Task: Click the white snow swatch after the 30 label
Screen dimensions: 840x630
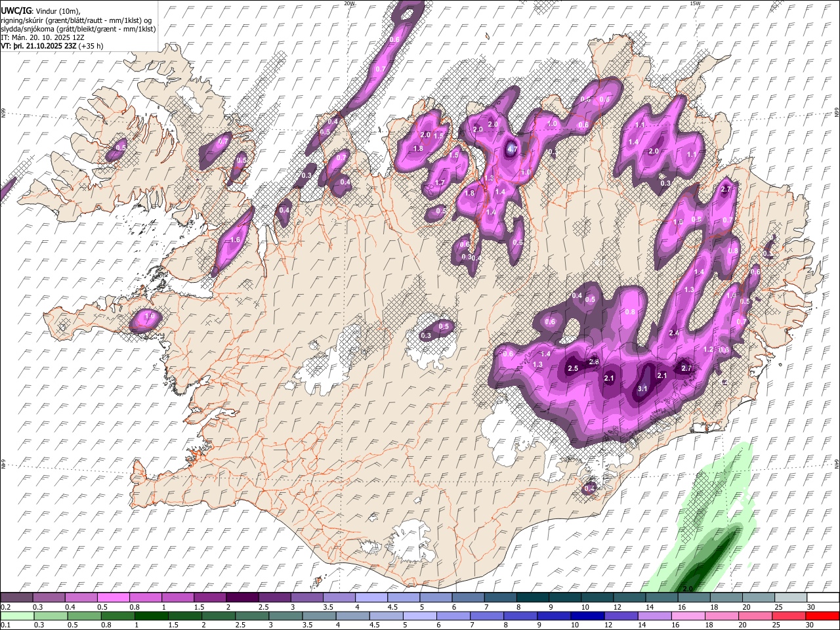Action: (x=822, y=597)
